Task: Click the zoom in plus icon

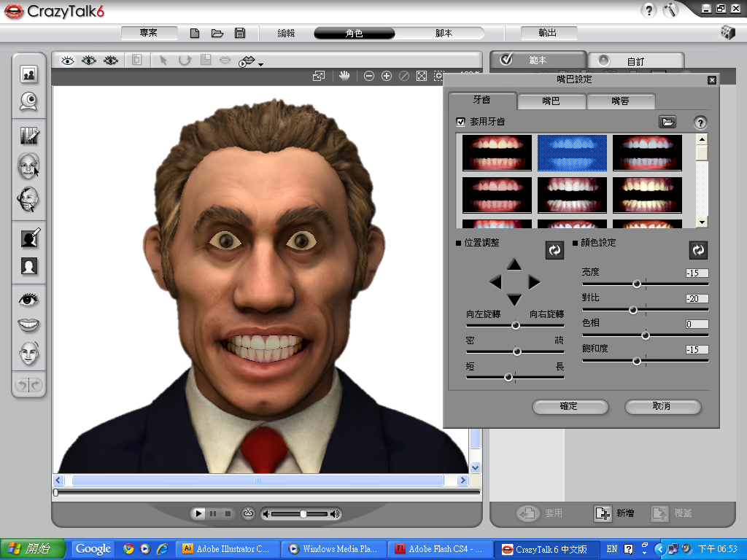Action: tap(387, 76)
